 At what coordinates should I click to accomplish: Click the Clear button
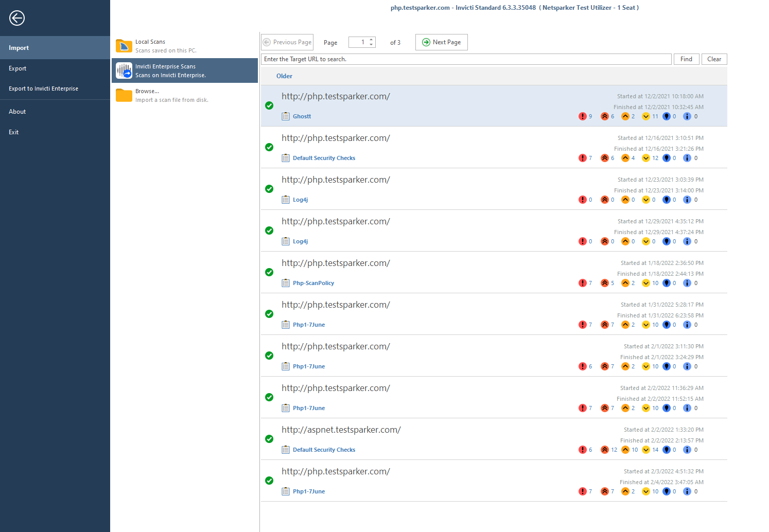(x=714, y=59)
